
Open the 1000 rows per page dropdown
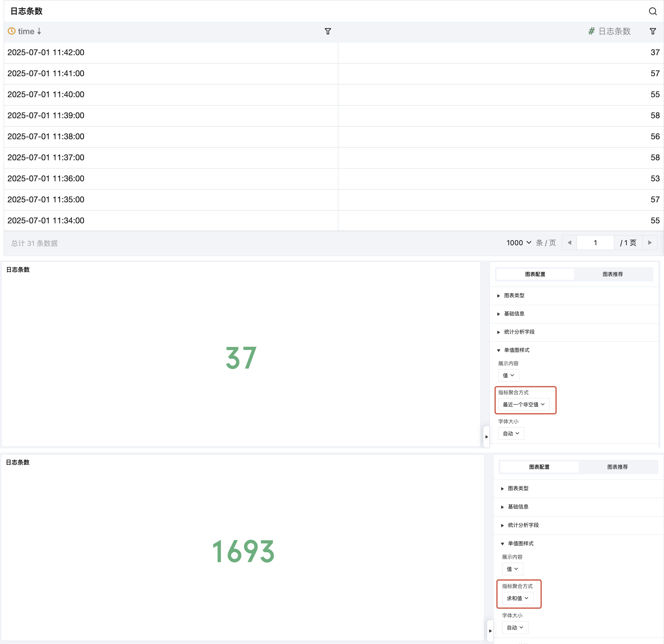(x=519, y=243)
